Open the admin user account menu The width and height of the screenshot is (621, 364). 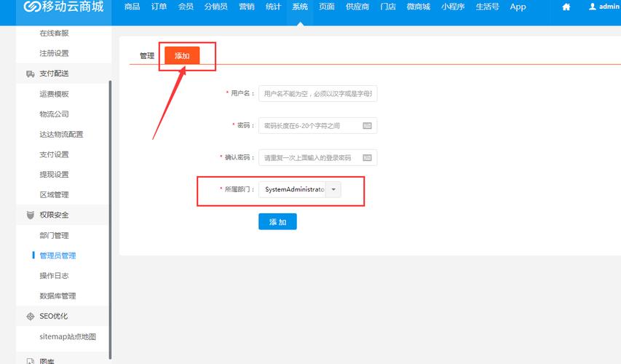tap(604, 7)
